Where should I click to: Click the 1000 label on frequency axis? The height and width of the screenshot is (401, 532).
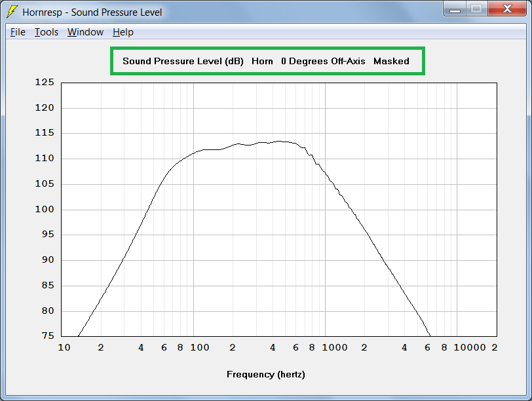335,347
